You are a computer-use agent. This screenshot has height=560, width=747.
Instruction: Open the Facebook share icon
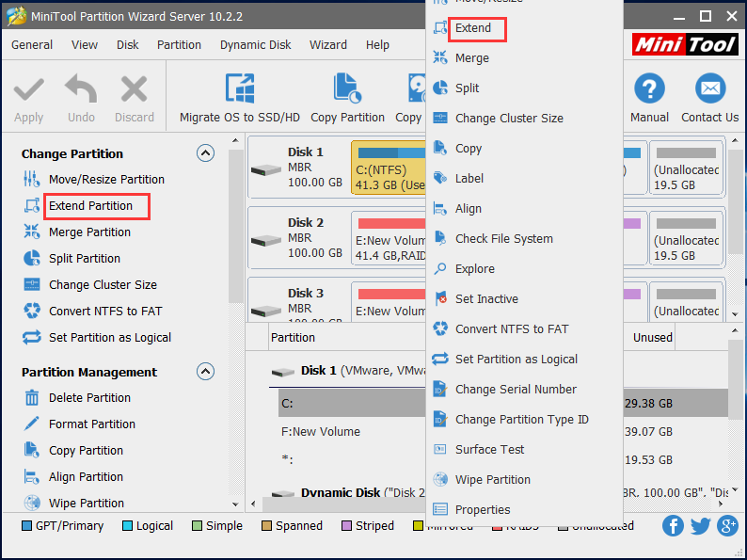tap(673, 526)
